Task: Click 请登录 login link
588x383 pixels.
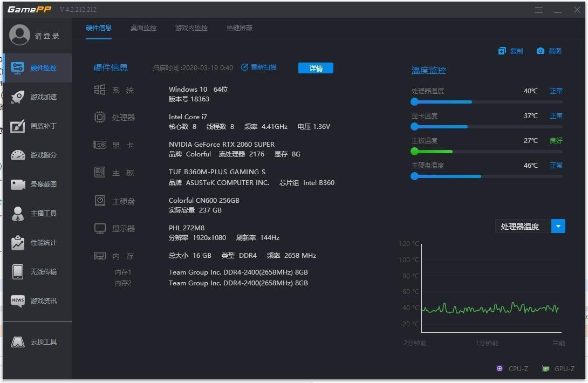Action: [x=47, y=36]
